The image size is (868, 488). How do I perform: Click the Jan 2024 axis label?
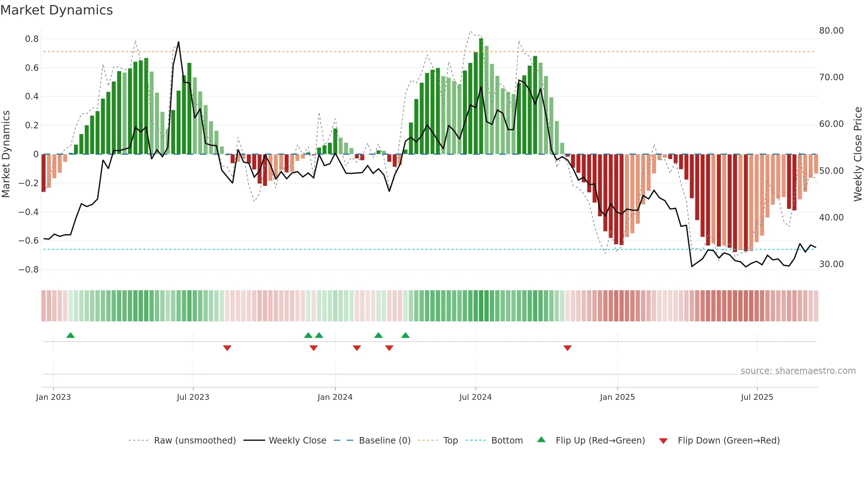[335, 397]
